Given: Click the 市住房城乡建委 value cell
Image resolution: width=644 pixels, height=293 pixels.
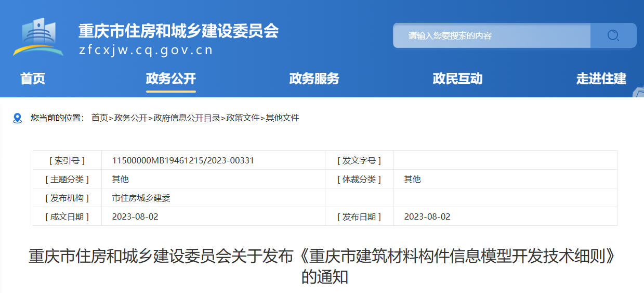Looking at the screenshot, I should (213, 198).
